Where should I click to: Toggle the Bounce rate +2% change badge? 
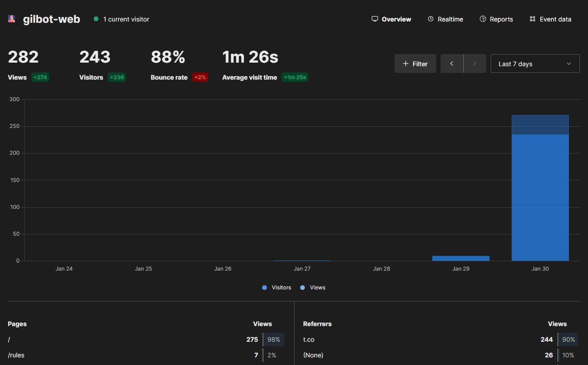tap(199, 77)
